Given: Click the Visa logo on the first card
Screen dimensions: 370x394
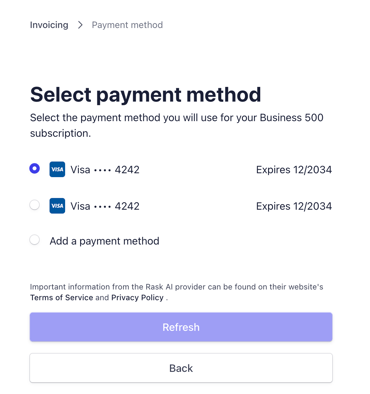Looking at the screenshot, I should [x=57, y=169].
